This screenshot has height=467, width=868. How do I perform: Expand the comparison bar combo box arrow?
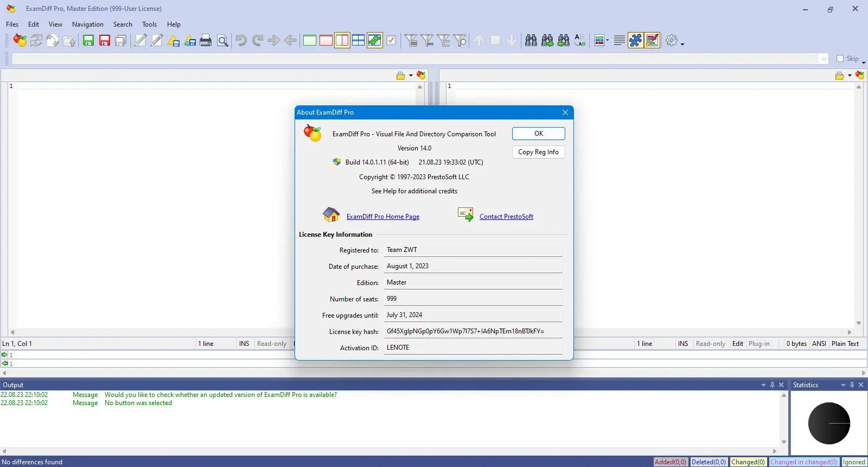coord(824,59)
